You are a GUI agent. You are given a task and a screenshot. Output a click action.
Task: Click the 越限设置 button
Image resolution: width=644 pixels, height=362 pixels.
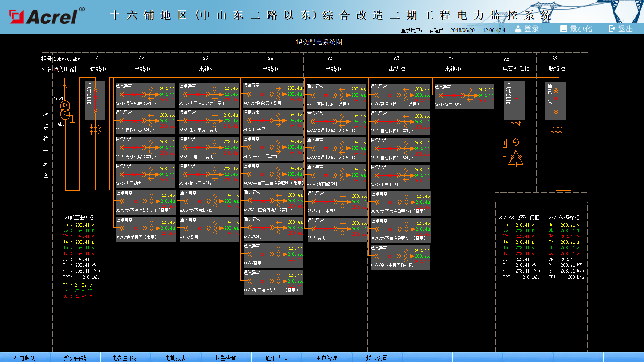tap(377, 358)
